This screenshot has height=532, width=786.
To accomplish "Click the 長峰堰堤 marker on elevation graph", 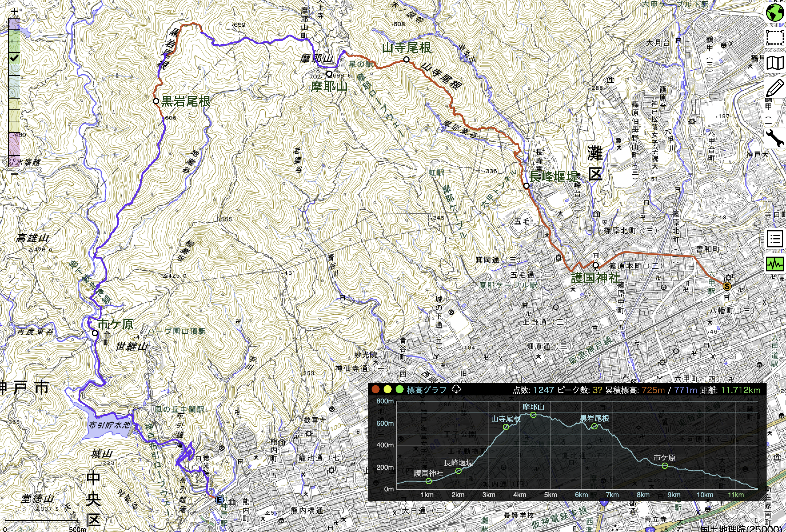I will 458,471.
